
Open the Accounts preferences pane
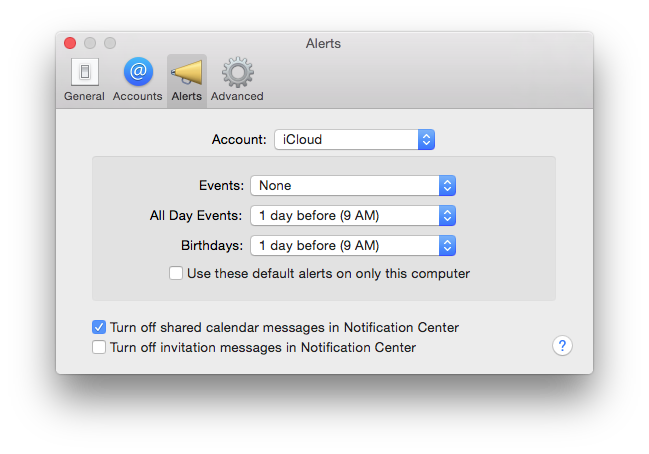tap(138, 80)
